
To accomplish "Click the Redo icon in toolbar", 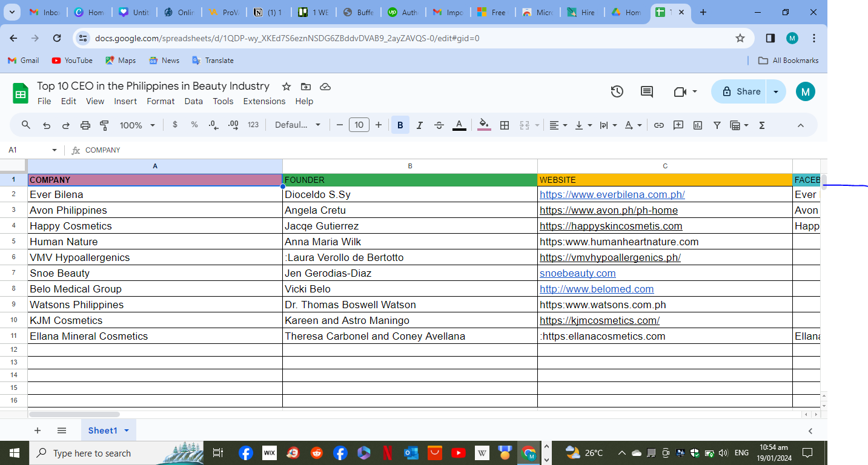I will point(66,125).
